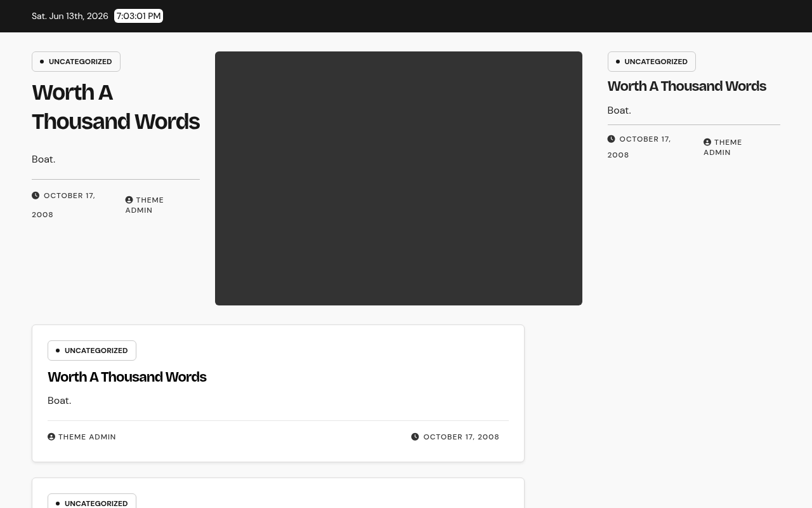Click the user icon beside large featured post's Theme Admin
This screenshot has height=508, width=812.
(129, 200)
